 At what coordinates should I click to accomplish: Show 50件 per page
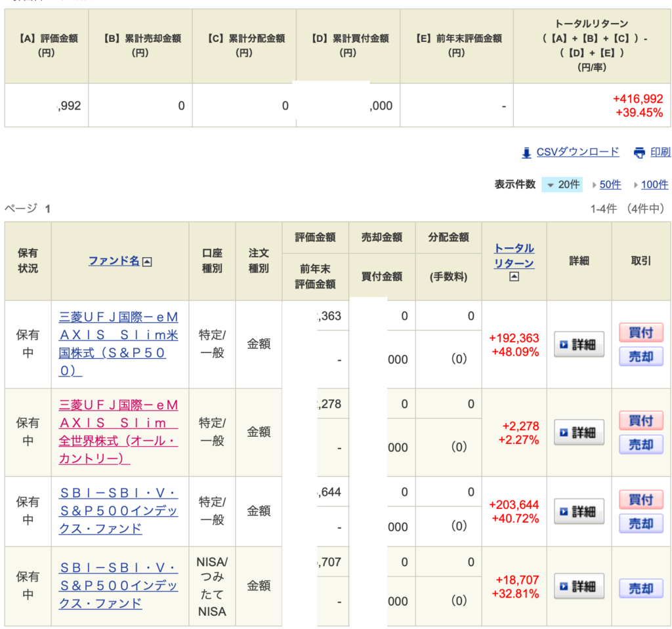click(610, 185)
